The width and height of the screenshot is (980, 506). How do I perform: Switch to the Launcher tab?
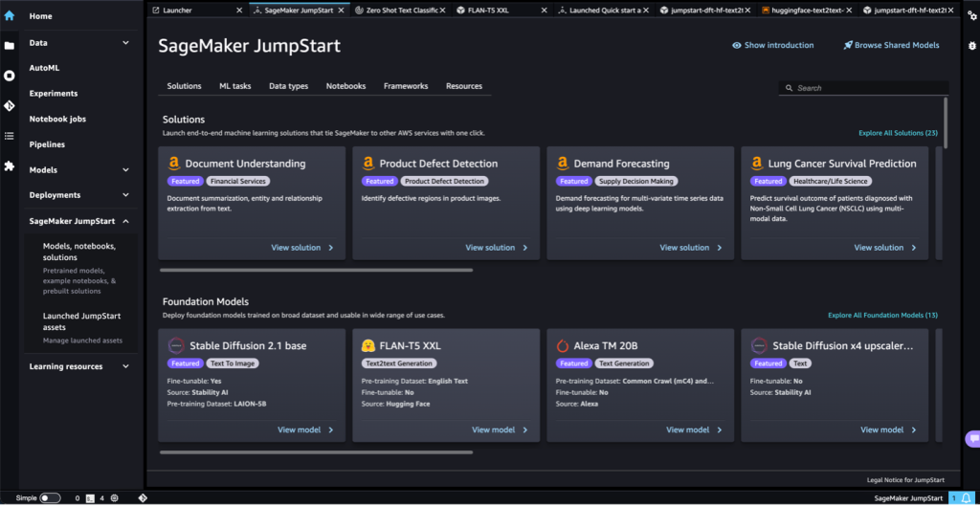tap(196, 10)
